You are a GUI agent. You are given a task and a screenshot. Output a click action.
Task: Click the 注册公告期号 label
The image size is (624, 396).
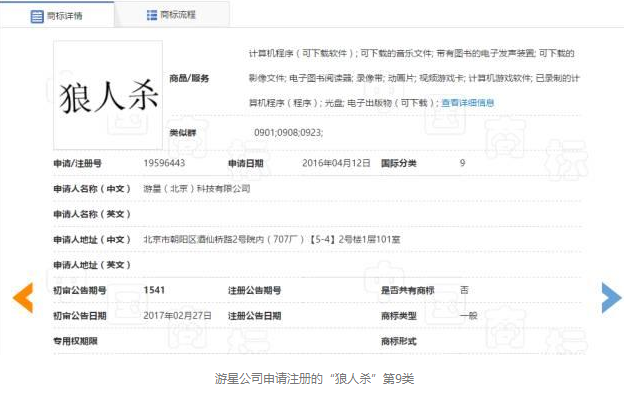[254, 291]
